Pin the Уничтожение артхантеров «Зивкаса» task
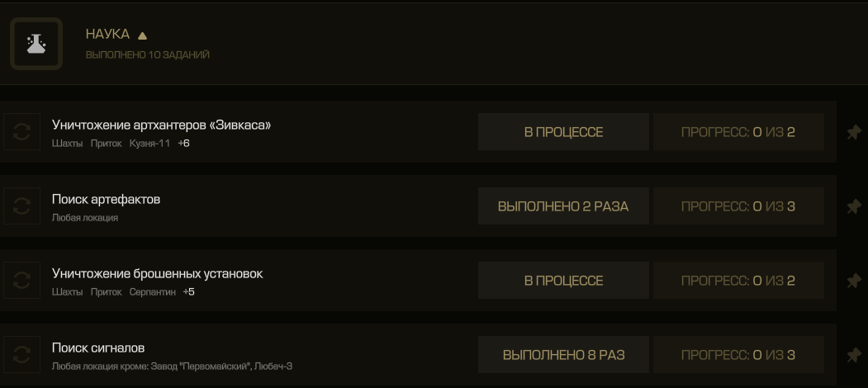The image size is (868, 388). click(x=854, y=132)
